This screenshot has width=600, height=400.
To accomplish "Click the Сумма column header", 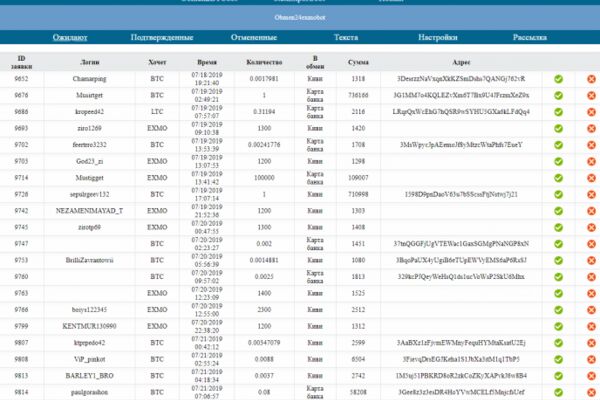I will (x=358, y=62).
